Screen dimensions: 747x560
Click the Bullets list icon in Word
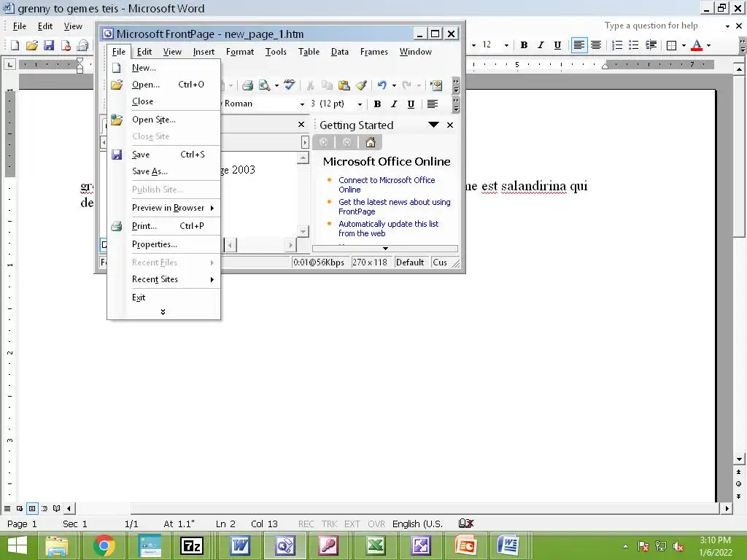click(634, 45)
